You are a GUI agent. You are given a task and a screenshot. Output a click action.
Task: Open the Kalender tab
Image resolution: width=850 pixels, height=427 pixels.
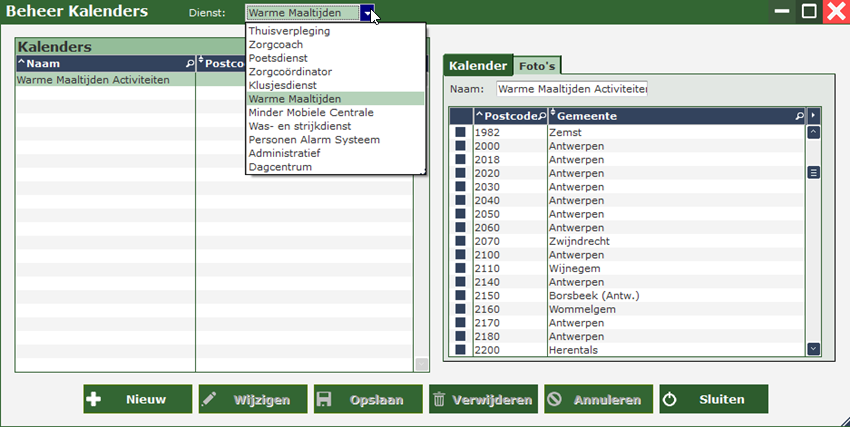pos(477,66)
